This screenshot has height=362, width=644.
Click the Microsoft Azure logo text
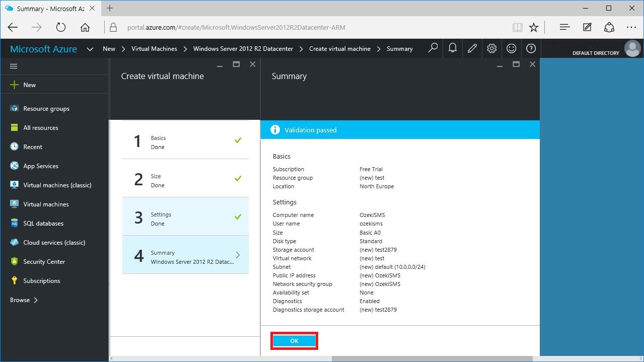(x=44, y=49)
